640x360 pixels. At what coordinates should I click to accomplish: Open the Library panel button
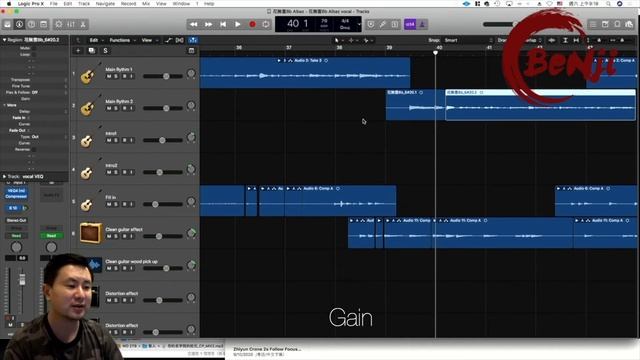pos(7,24)
